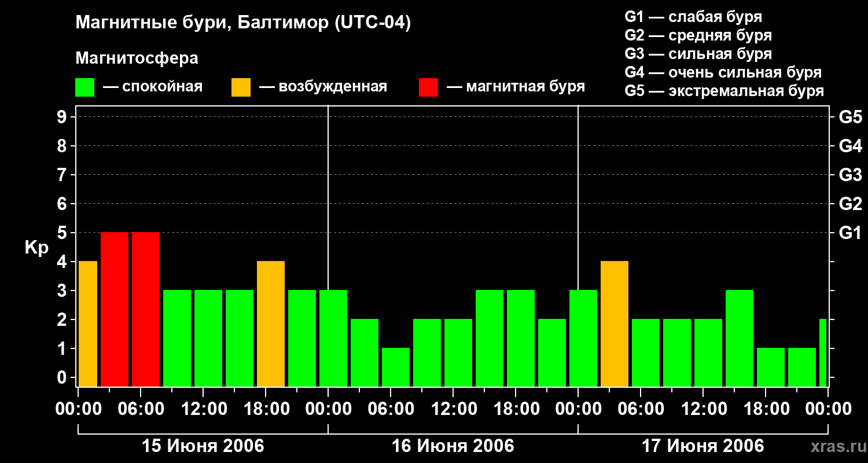The width and height of the screenshot is (868, 463).
Task: Click the 'G4 — очень сильная буря' legend line
Action: [723, 72]
